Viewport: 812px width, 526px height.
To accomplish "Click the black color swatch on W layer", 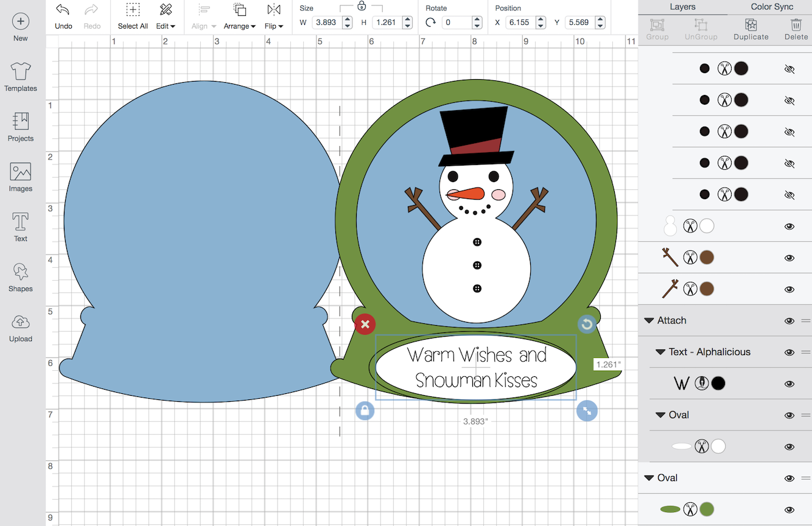I will [718, 384].
